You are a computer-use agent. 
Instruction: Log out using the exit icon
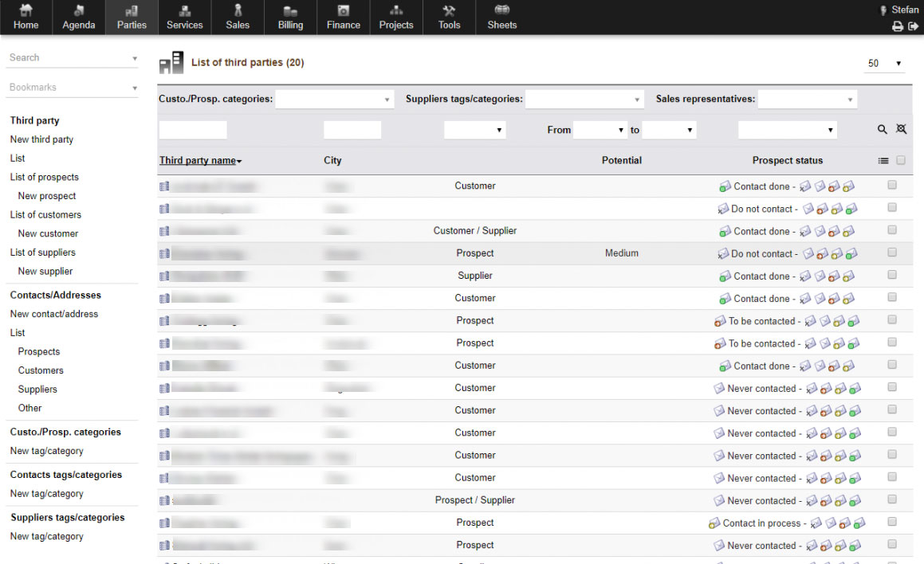pos(913,26)
